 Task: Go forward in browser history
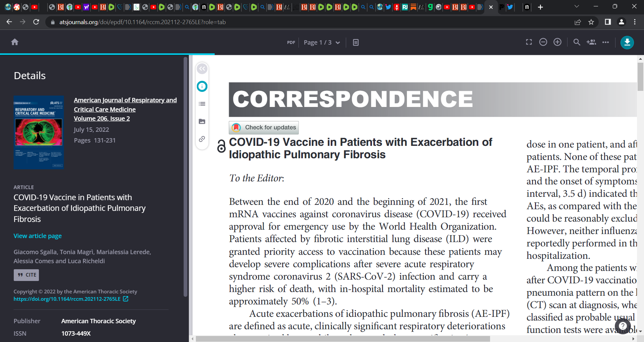[x=22, y=22]
